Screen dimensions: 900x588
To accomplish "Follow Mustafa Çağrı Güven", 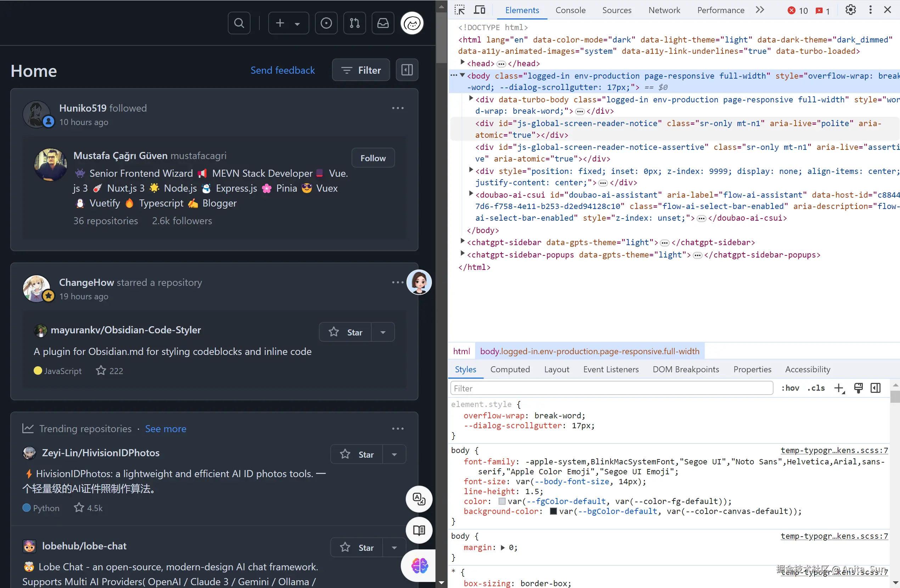I will (x=373, y=158).
